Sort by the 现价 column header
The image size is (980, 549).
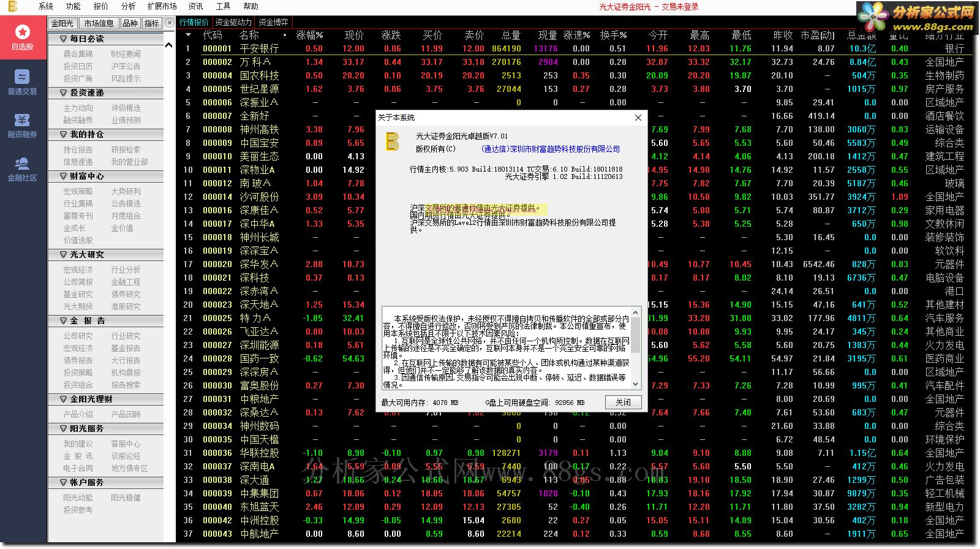(354, 35)
